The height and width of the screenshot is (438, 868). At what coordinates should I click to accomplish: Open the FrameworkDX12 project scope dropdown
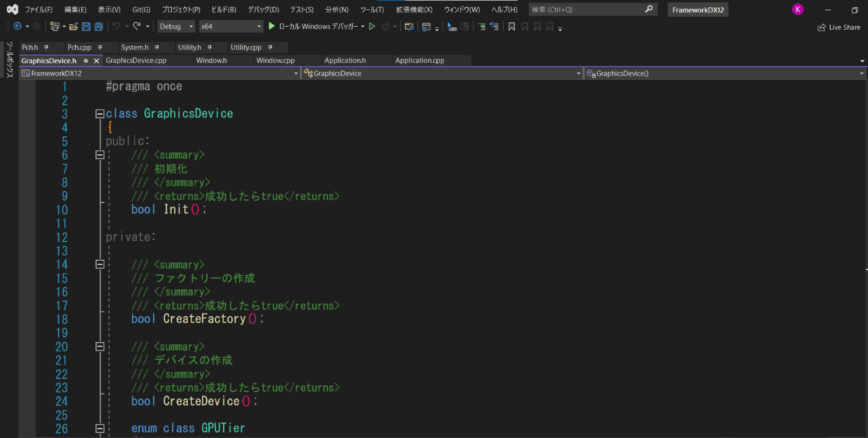tap(160, 73)
